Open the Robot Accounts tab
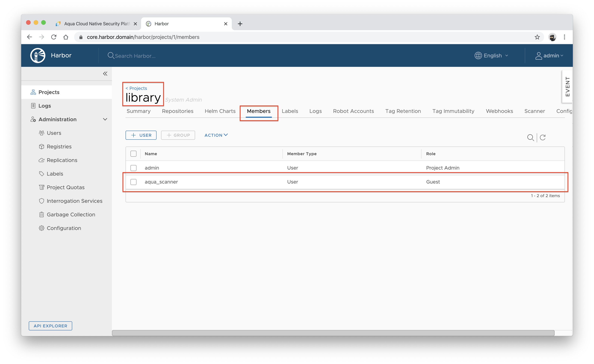594x364 pixels. pos(353,111)
